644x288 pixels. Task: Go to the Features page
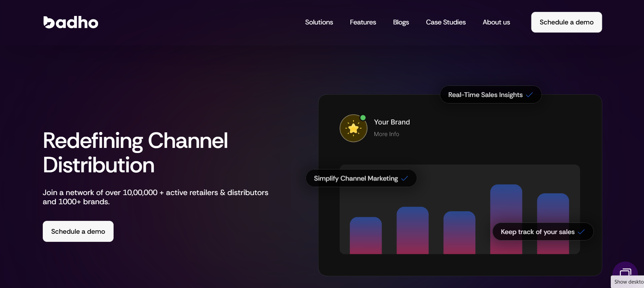coord(363,22)
